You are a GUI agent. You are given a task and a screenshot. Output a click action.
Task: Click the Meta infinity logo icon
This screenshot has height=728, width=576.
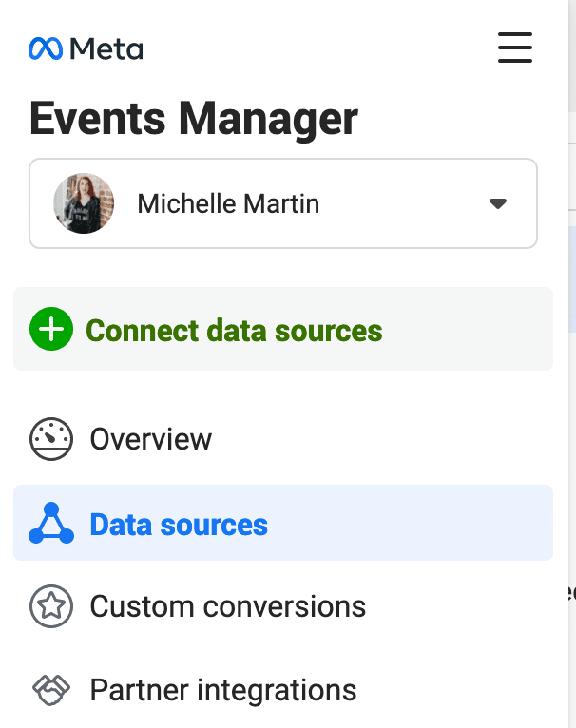pyautogui.click(x=45, y=48)
